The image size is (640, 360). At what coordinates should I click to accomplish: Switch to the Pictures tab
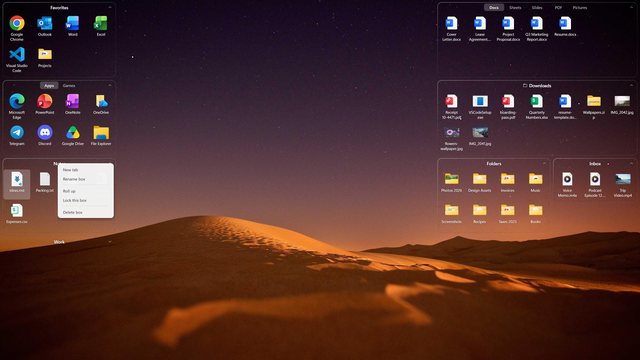tap(580, 8)
